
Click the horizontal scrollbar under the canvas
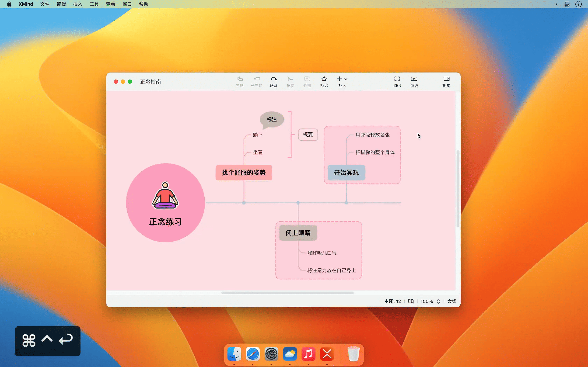[288, 293]
